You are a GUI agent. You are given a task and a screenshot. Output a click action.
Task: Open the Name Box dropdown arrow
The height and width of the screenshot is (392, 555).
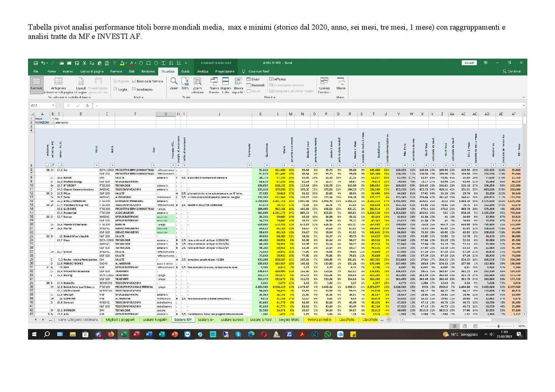tap(53, 106)
